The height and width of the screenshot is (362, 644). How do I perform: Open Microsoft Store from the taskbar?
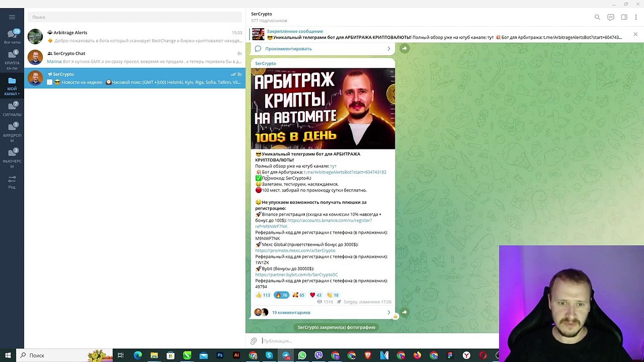click(x=171, y=355)
